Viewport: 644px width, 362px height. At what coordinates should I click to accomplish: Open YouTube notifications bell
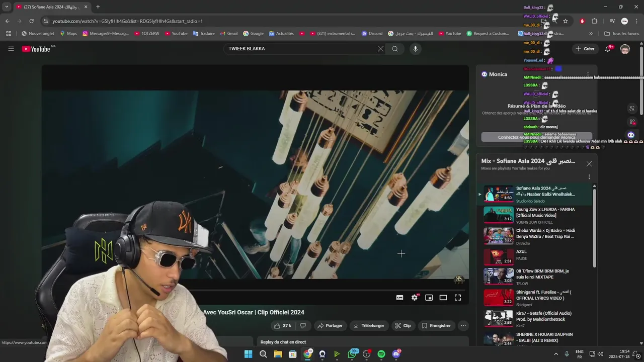point(608,49)
